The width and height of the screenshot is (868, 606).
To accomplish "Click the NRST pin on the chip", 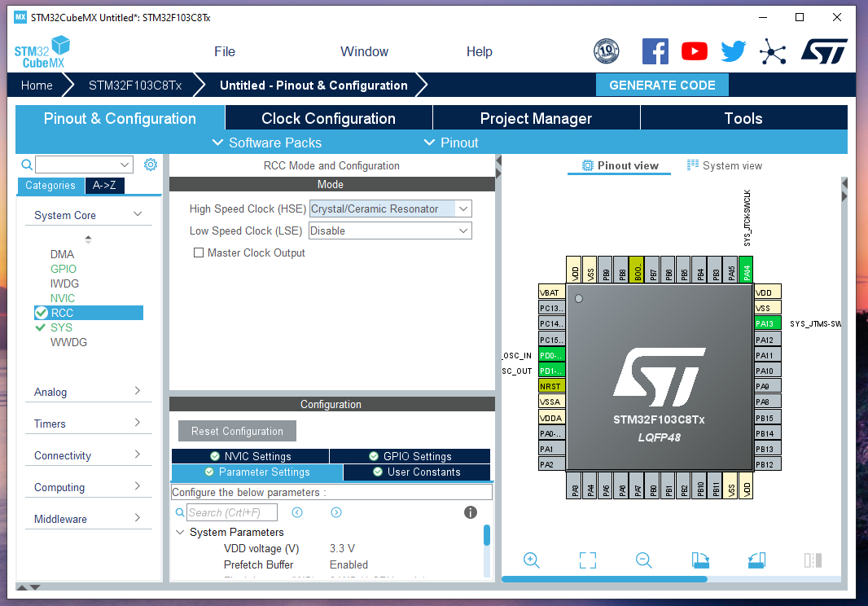I will coord(551,386).
